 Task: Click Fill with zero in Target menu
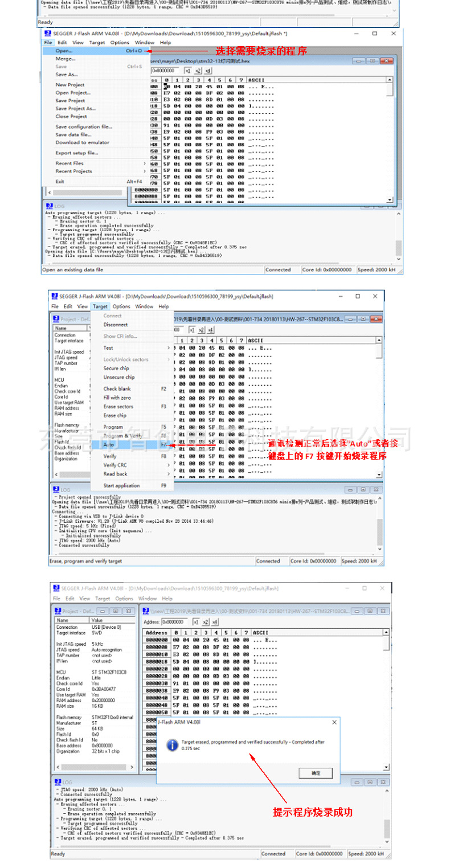tap(131, 398)
